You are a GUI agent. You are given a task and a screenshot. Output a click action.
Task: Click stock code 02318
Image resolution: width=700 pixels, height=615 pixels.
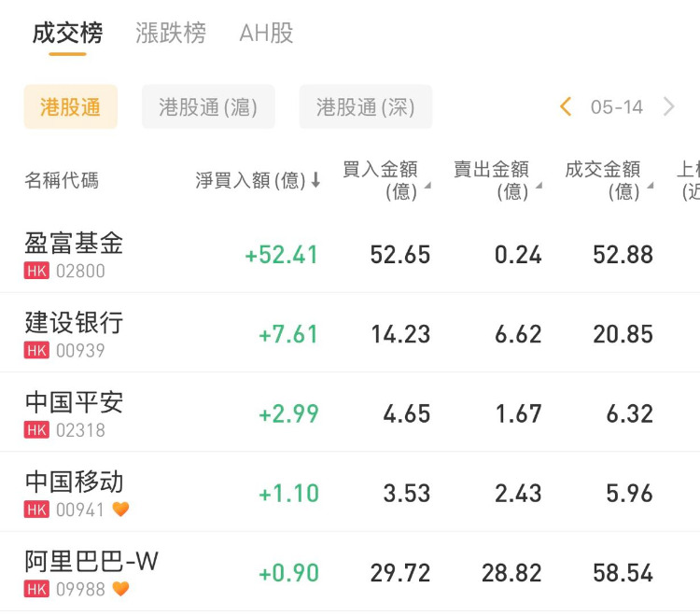point(80,430)
